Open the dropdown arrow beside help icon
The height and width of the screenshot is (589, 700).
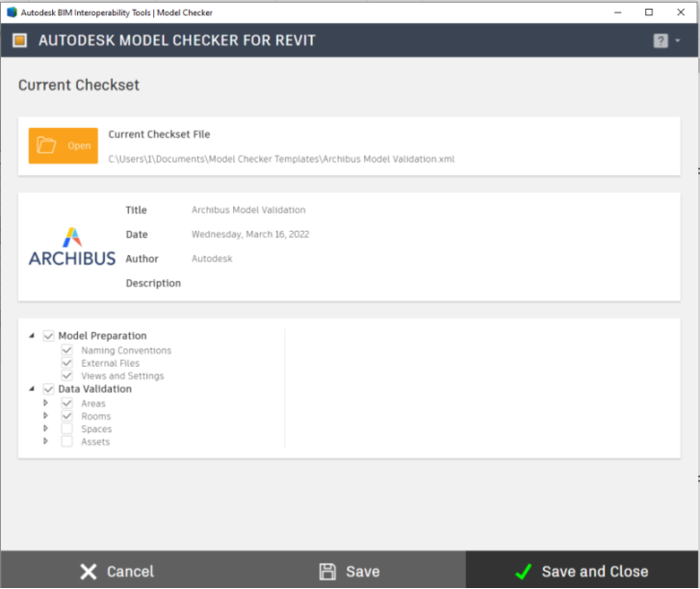tap(678, 40)
